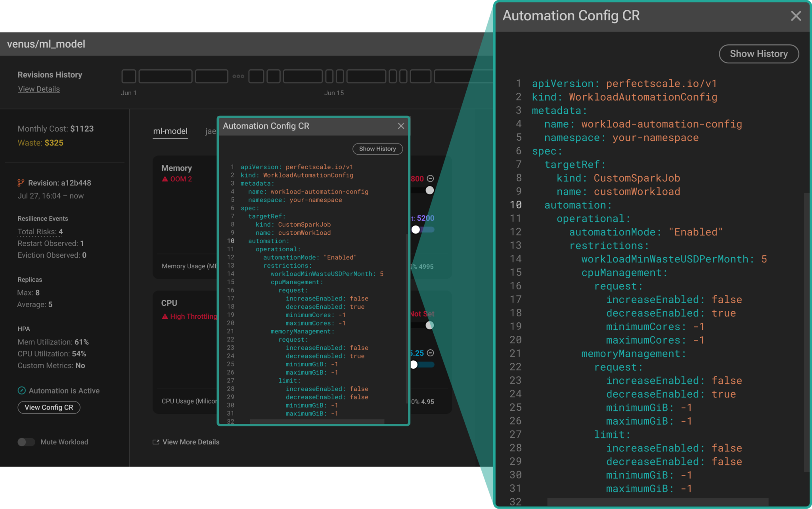Click the minus icon beside CPU value 5.25
812x509 pixels.
[431, 353]
